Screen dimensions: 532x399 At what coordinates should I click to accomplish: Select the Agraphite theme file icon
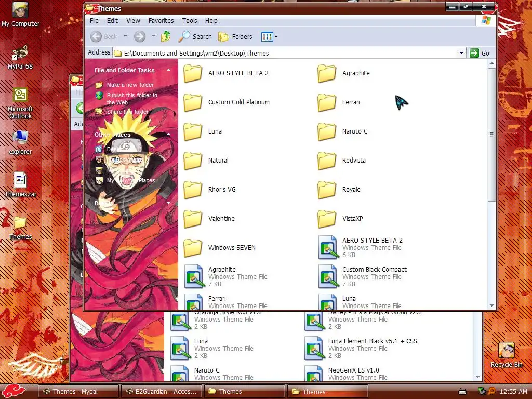pos(194,276)
